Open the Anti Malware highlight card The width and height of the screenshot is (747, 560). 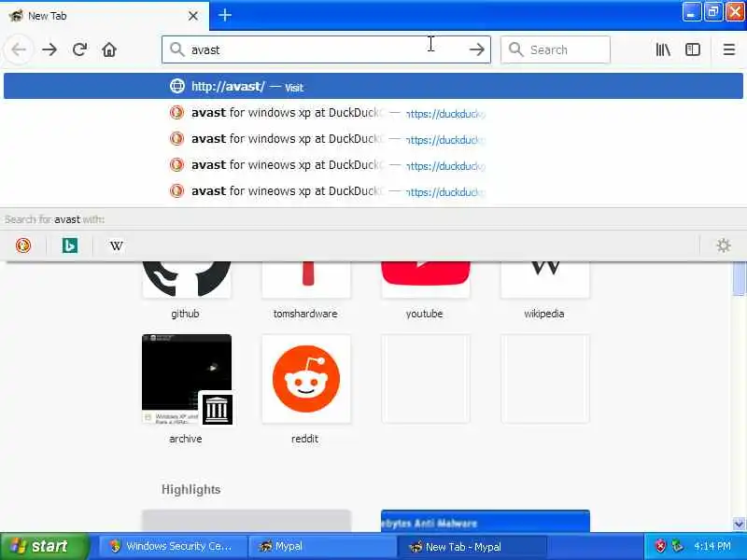pyautogui.click(x=485, y=521)
